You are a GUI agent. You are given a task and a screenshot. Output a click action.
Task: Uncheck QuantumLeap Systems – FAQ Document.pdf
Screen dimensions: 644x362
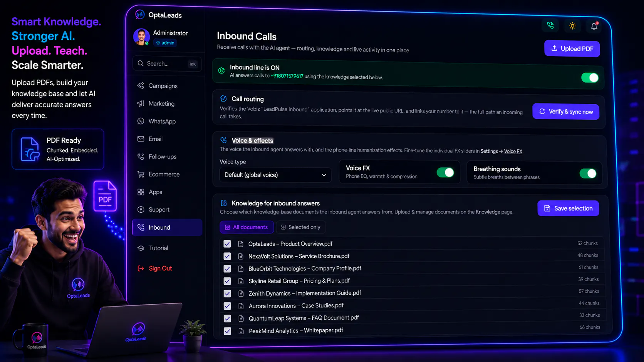click(227, 318)
